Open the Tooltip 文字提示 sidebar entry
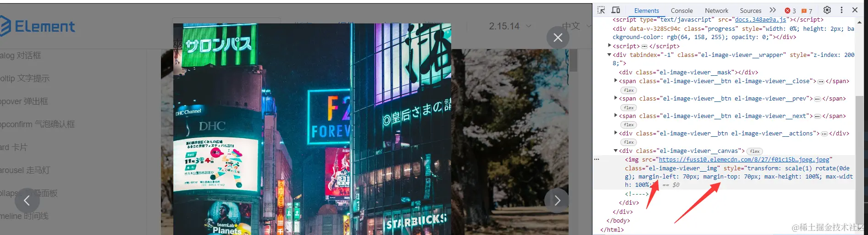This screenshot has width=868, height=235. tap(25, 78)
